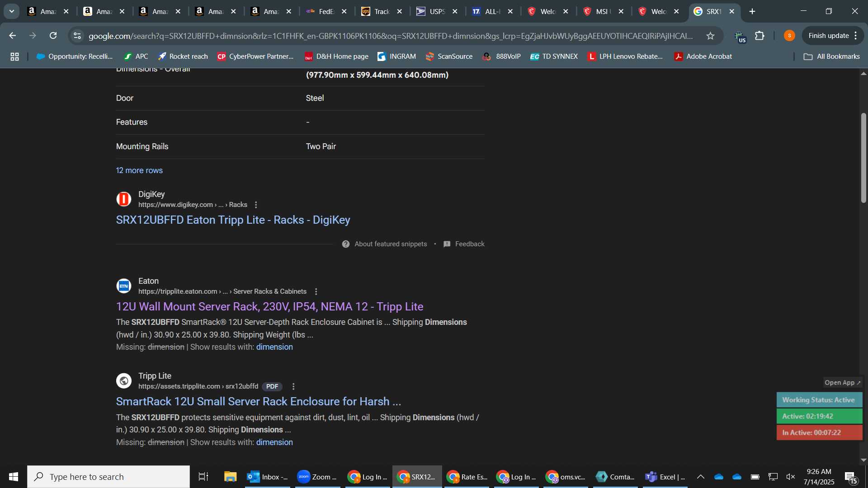
Task: Click the browser forward arrow
Action: point(33,36)
